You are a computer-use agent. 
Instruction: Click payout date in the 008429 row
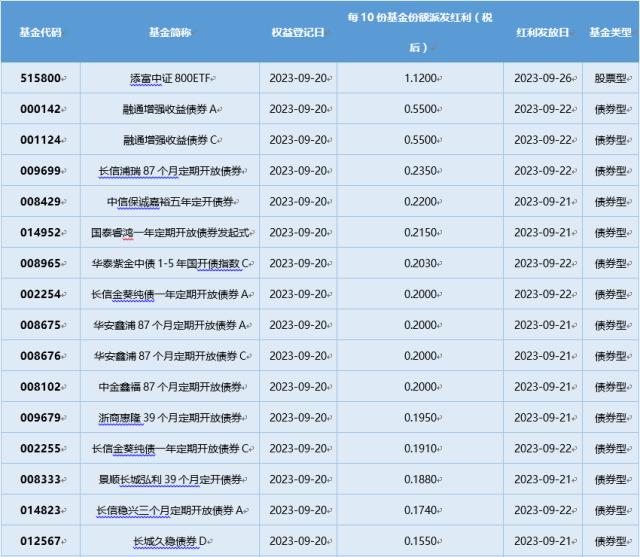point(543,202)
